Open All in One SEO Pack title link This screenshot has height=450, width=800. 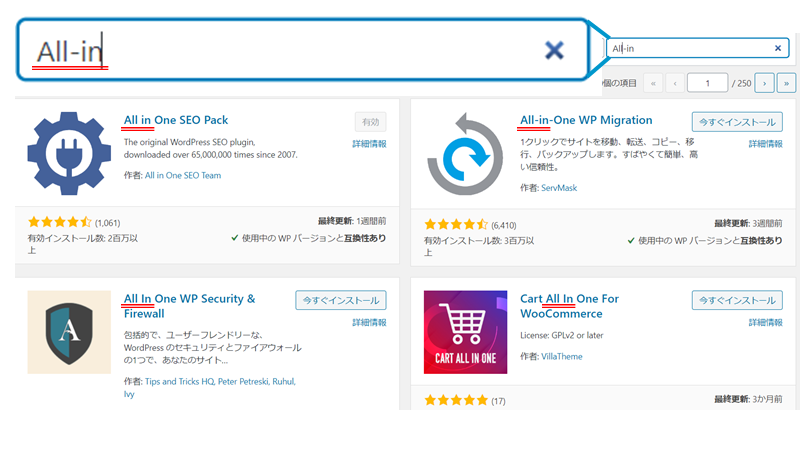tap(176, 120)
